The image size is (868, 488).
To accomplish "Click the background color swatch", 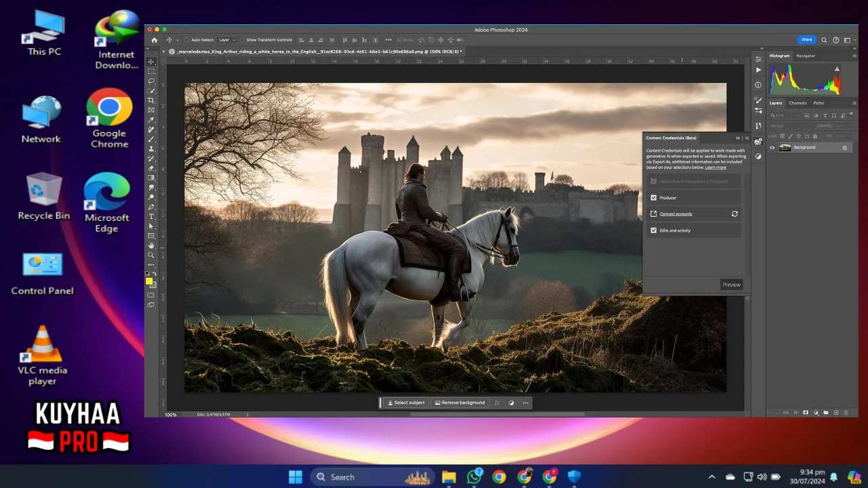I will (x=155, y=286).
